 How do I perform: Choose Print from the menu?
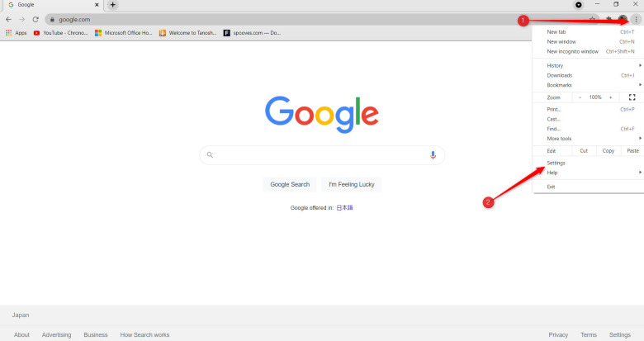588,109
